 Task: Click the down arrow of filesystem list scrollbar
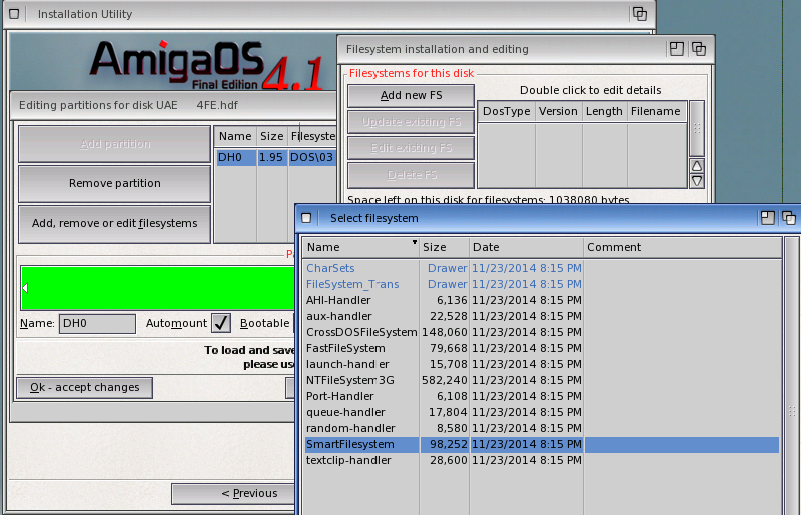click(x=697, y=180)
